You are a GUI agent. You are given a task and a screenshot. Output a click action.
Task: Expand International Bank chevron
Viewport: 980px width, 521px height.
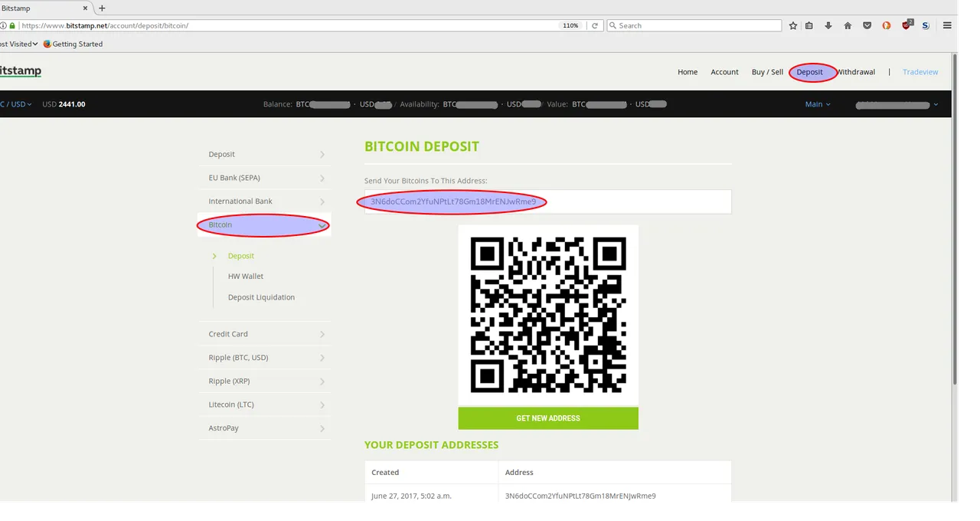pyautogui.click(x=322, y=202)
